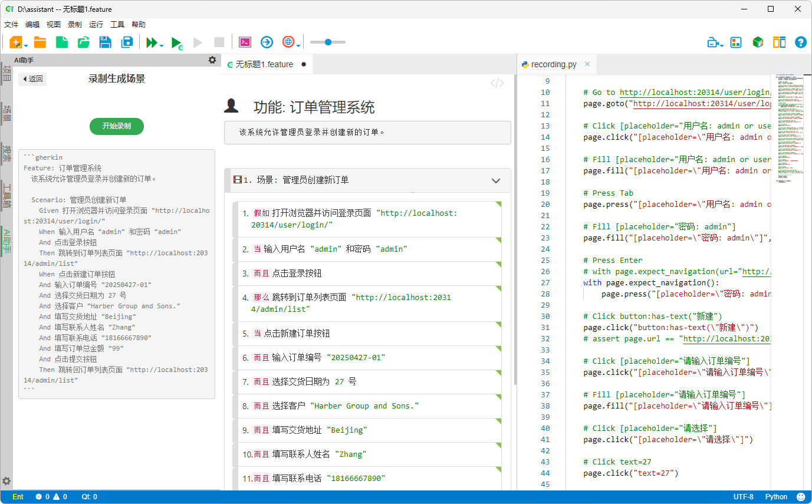Select step 3 点击登录按钮
The width and height of the screenshot is (812, 504).
click(367, 274)
